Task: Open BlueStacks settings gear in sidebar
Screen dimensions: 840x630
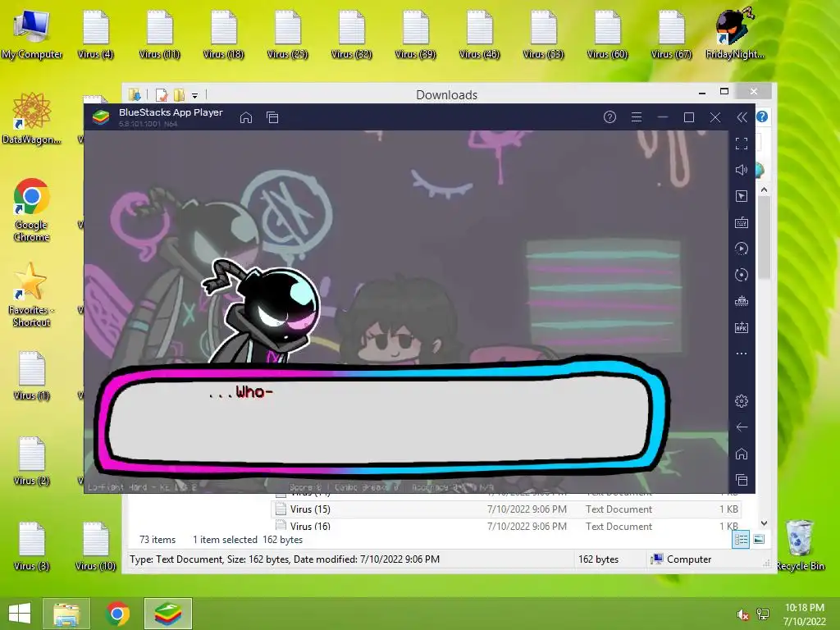Action: (x=742, y=400)
